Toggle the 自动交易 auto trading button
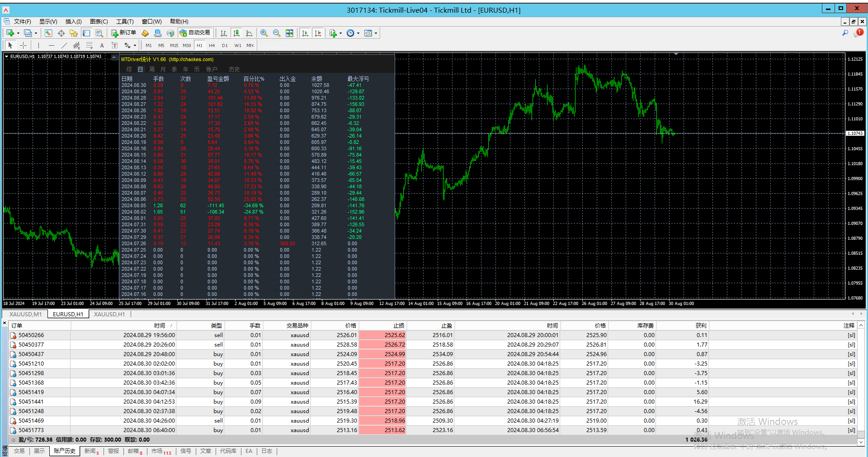 [x=195, y=33]
